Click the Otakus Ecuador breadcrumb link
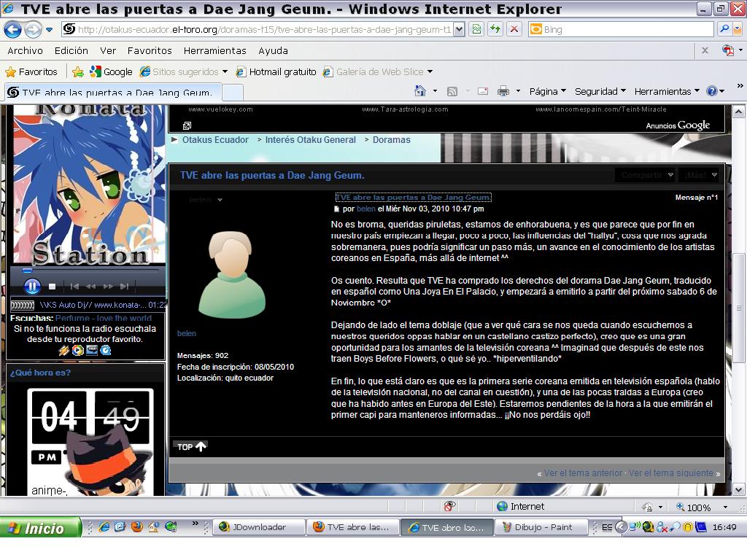Viewport: 747px width, 560px height. pyautogui.click(x=215, y=140)
